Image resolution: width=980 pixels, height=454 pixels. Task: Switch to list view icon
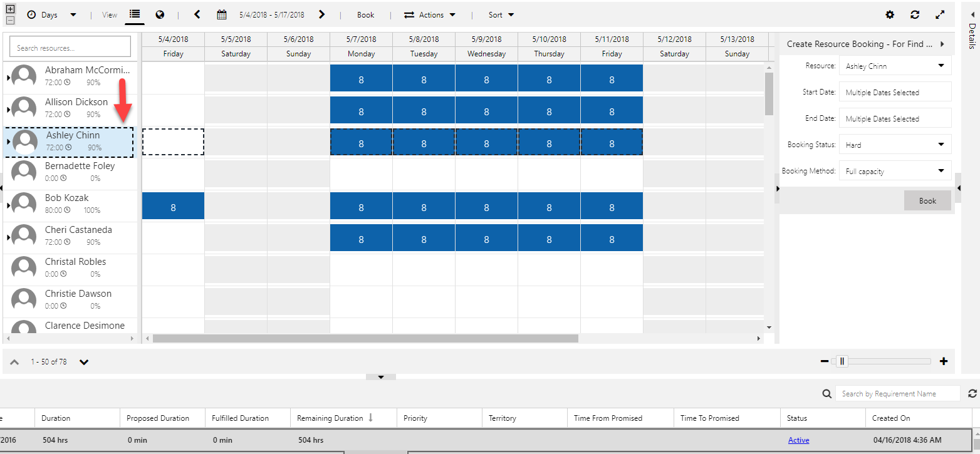click(x=135, y=14)
